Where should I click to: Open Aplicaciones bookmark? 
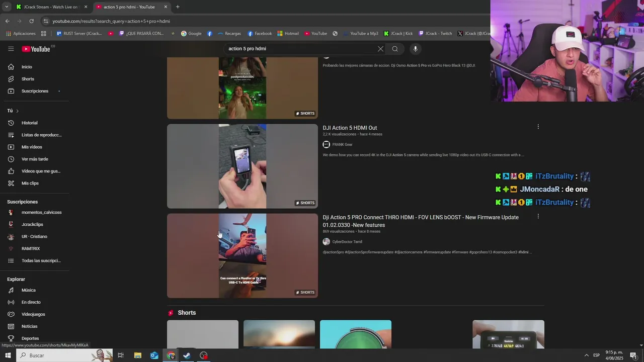pos(21,34)
